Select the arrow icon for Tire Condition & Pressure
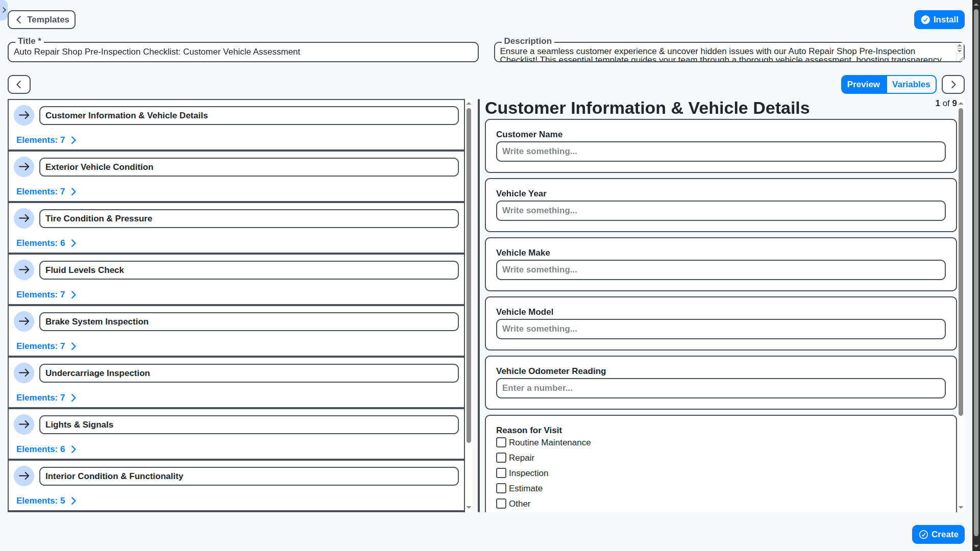The image size is (980, 551). pos(24,218)
